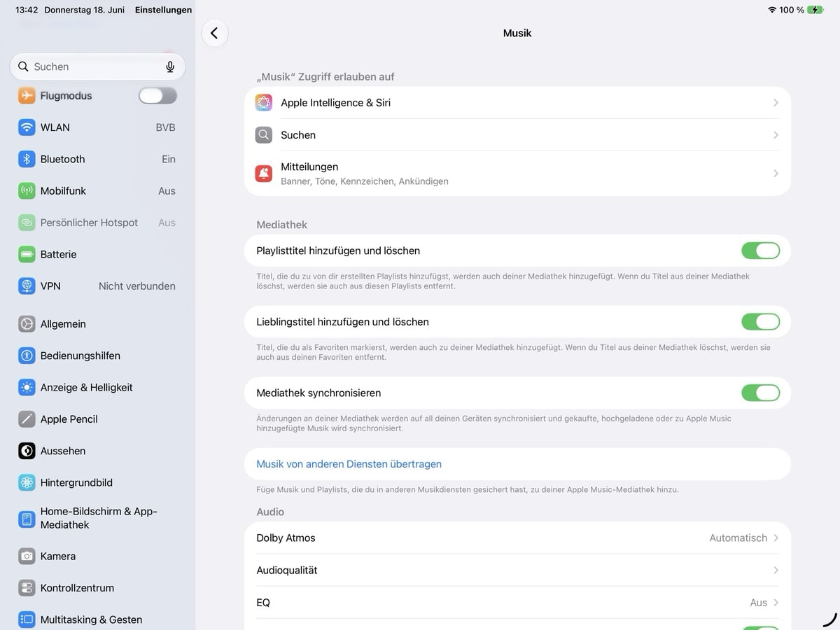This screenshot has height=630, width=840.
Task: Tap the '100 %' battery percentage text
Action: point(792,10)
